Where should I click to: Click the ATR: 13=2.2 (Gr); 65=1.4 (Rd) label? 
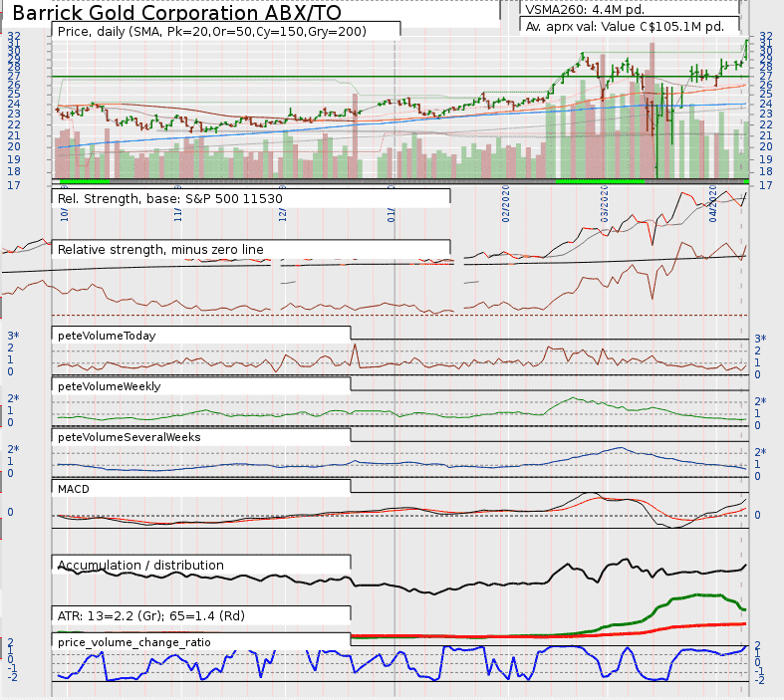tap(151, 616)
